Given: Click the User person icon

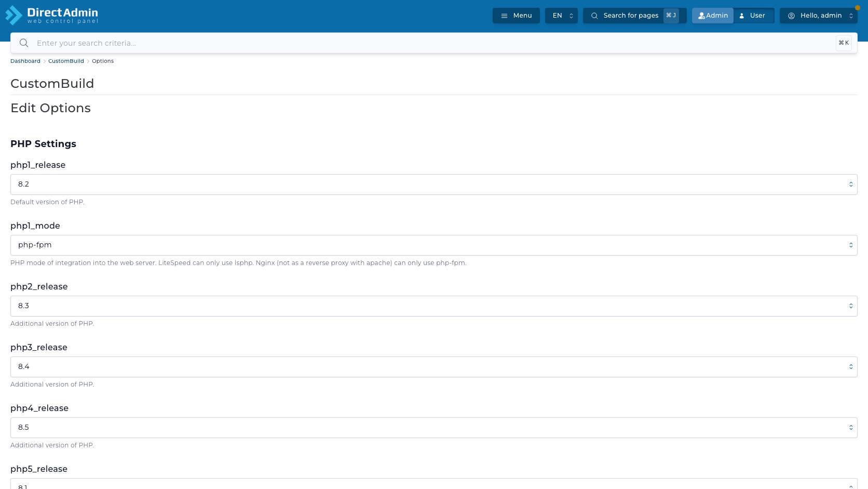Looking at the screenshot, I should pos(742,16).
